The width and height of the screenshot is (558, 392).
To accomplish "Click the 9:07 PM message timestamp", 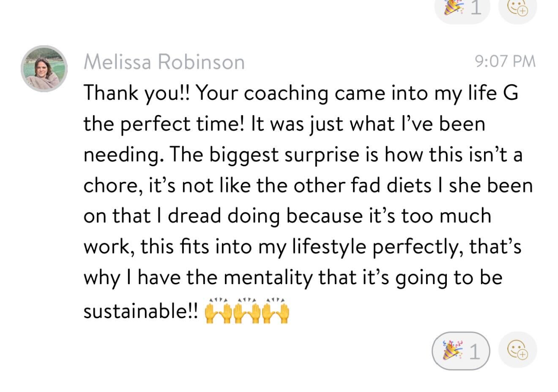I will coord(505,62).
